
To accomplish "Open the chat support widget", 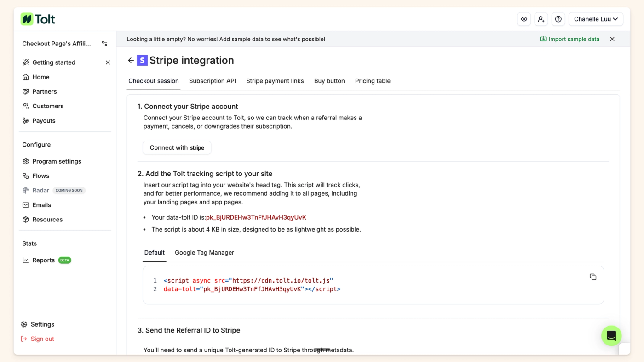I will click(x=611, y=336).
